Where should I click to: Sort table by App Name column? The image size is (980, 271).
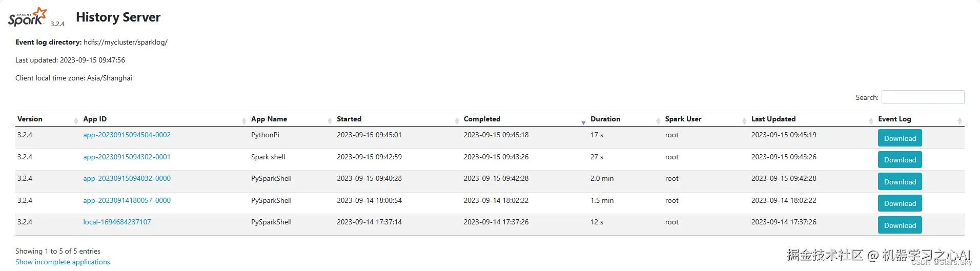pyautogui.click(x=269, y=119)
